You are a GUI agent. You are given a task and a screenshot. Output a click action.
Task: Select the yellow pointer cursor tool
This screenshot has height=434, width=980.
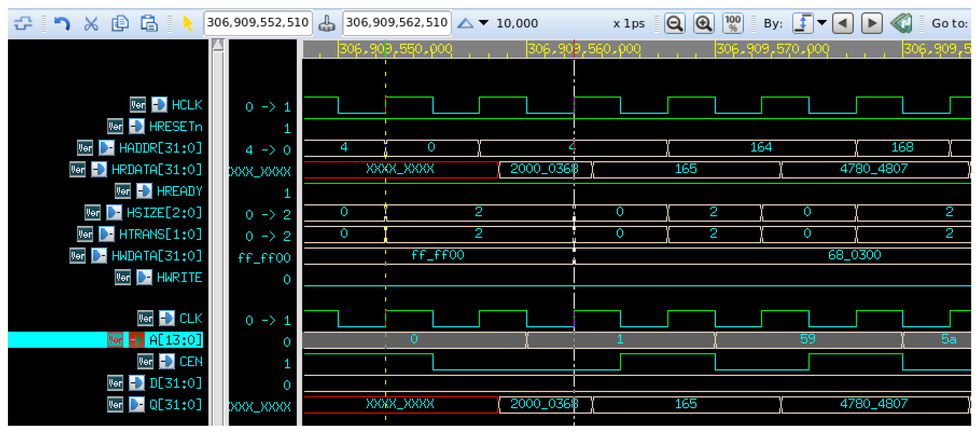click(x=187, y=24)
